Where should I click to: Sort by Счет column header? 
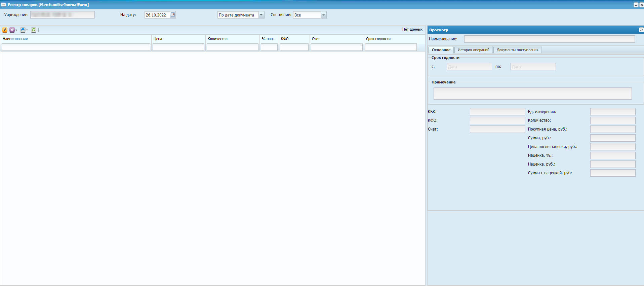click(336, 39)
